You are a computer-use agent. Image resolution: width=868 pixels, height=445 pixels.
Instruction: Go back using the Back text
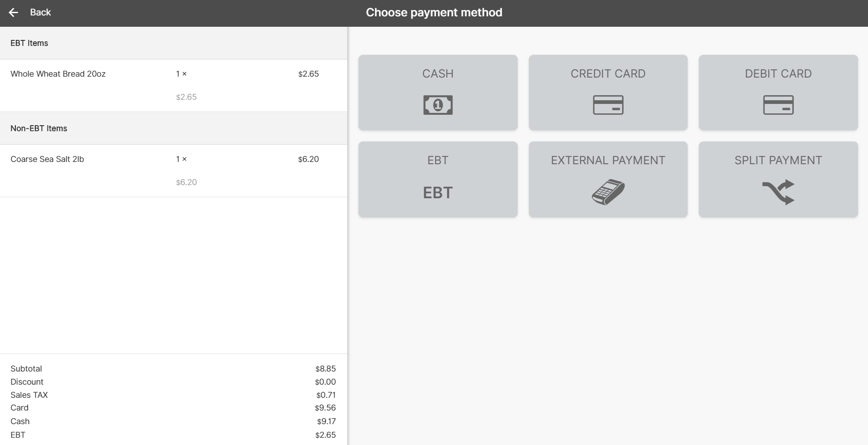tap(40, 13)
